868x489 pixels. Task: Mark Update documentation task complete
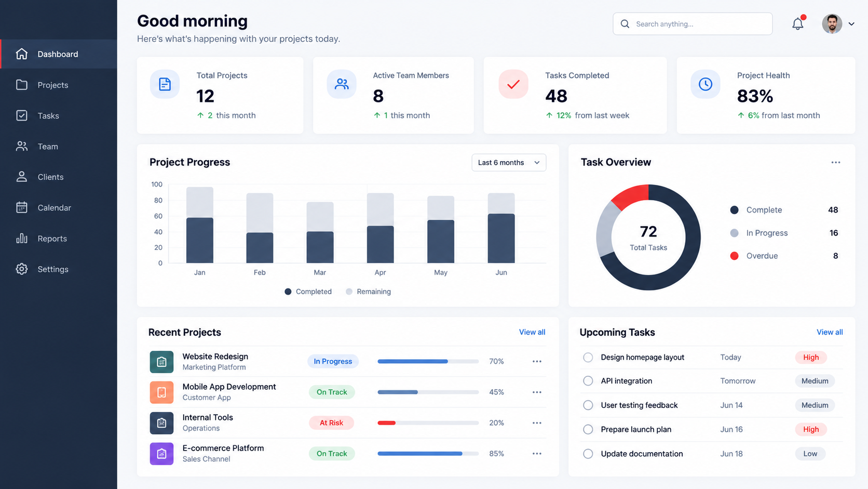point(588,454)
